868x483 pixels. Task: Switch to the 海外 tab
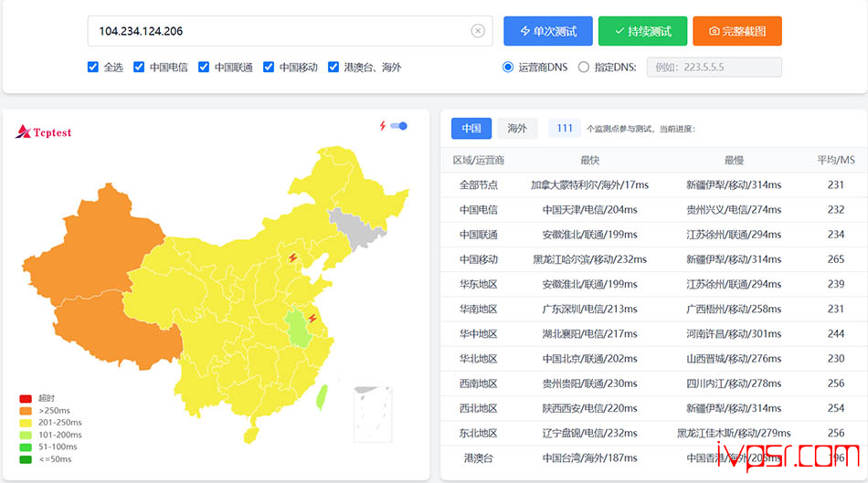[x=517, y=129]
